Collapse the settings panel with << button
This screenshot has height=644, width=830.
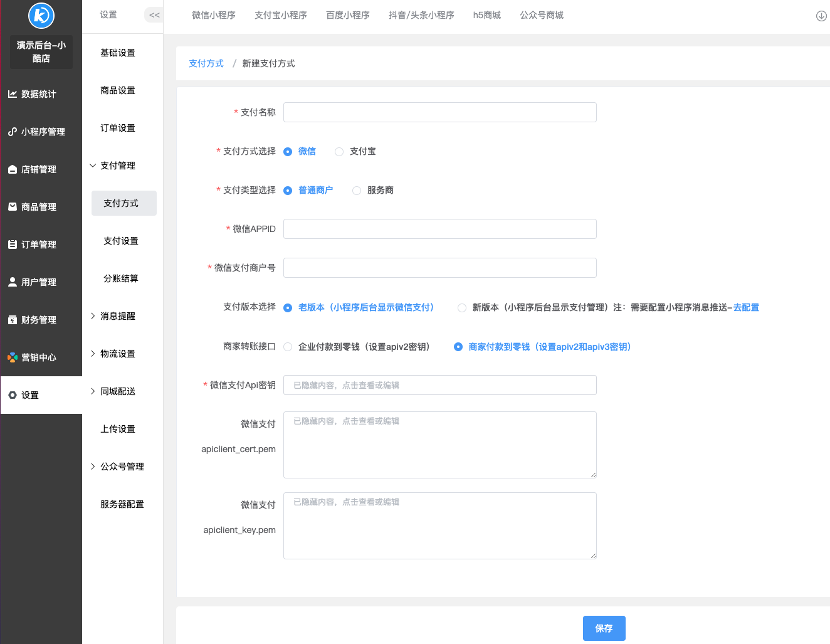(x=154, y=15)
